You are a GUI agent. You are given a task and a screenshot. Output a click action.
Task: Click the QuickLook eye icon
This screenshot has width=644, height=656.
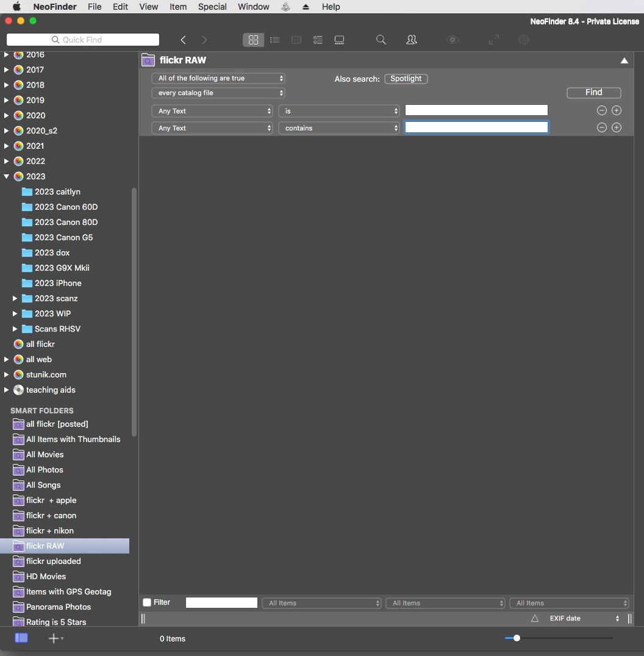point(453,40)
